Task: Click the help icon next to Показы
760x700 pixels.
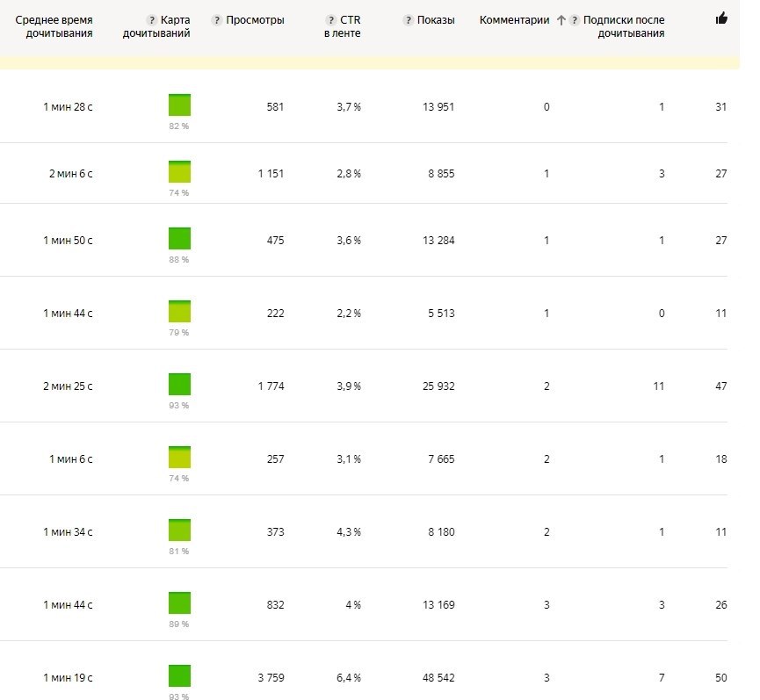Action: [408, 20]
